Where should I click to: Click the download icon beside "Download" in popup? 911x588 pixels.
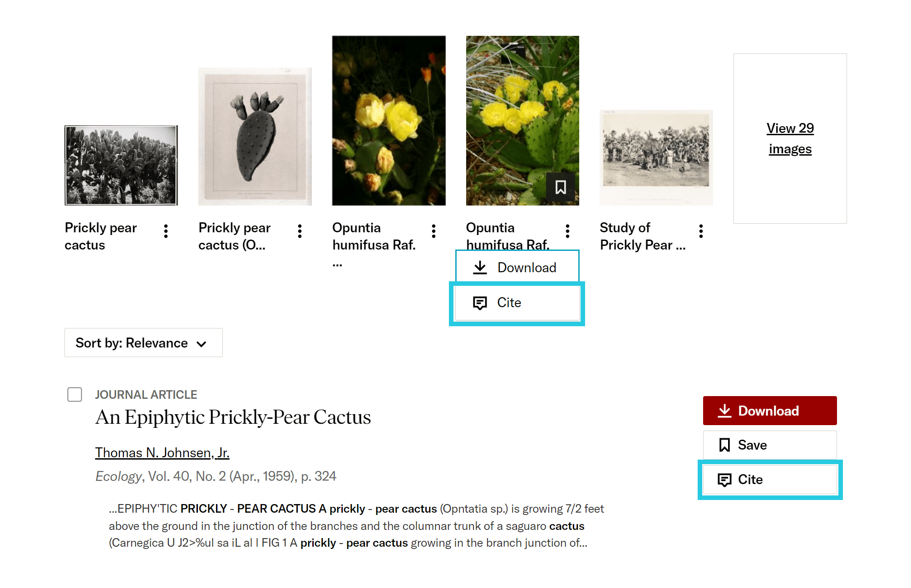tap(480, 267)
